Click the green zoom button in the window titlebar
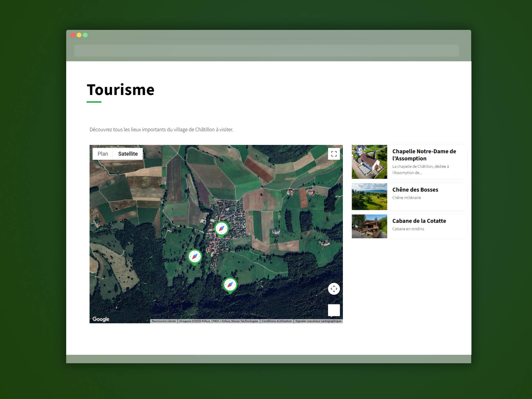Image resolution: width=532 pixels, height=399 pixels. tap(85, 35)
